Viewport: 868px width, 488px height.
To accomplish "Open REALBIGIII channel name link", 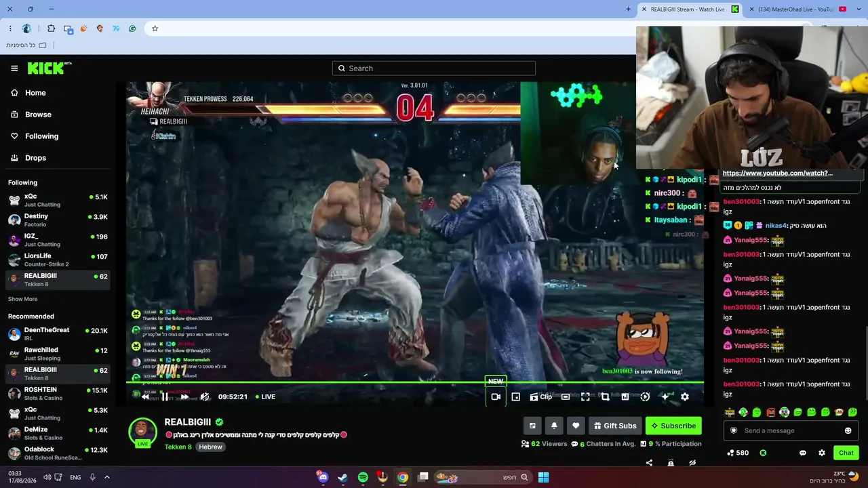I will 188,422.
